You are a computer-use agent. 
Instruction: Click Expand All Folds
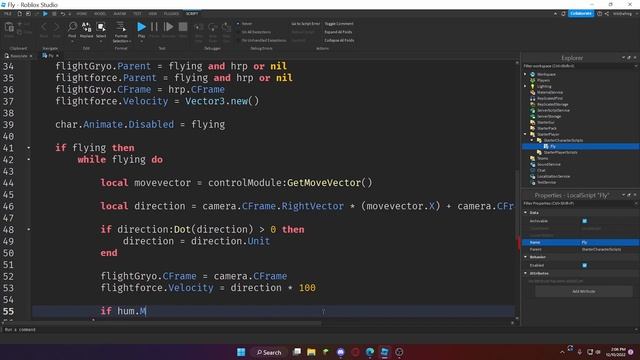pyautogui.click(x=338, y=32)
